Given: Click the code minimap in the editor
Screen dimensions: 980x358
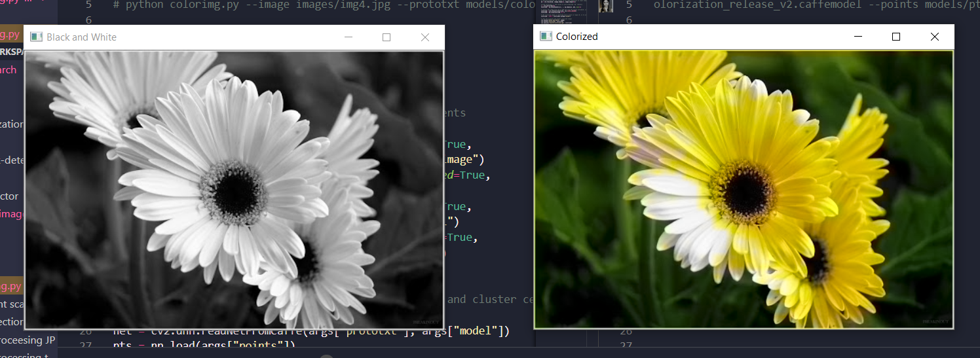Looking at the screenshot, I should coord(565,12).
